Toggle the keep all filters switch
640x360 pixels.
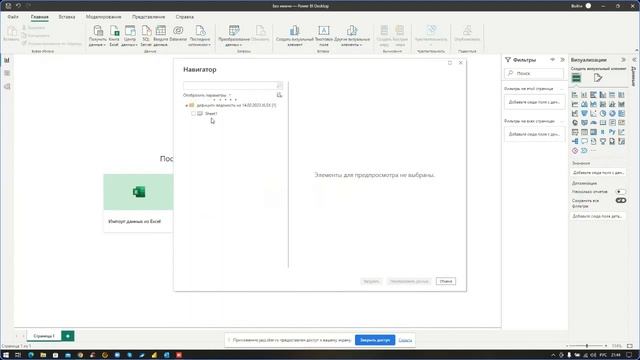(620, 200)
